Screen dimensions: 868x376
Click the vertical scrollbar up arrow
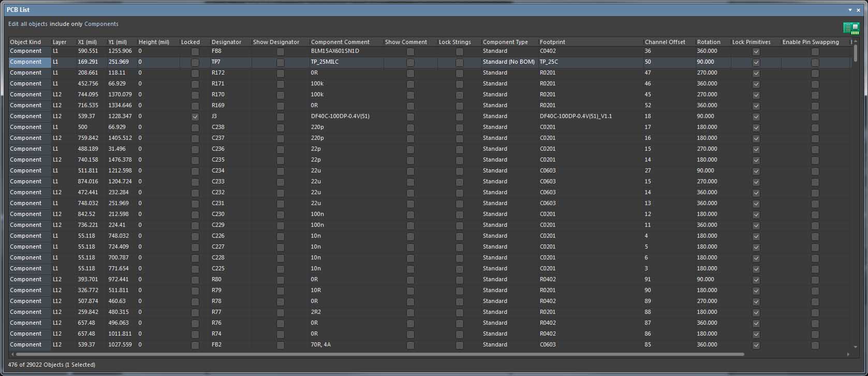coord(856,41)
